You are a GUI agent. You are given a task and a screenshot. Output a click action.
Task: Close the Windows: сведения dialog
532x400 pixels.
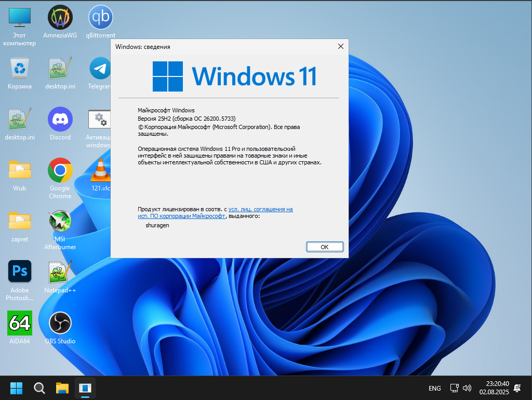click(341, 46)
